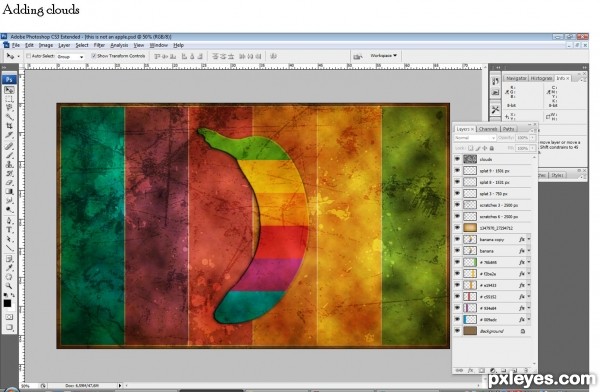Image resolution: width=600 pixels, height=392 pixels.
Task: Open the layer Opacity slider arrow
Action: [532, 138]
